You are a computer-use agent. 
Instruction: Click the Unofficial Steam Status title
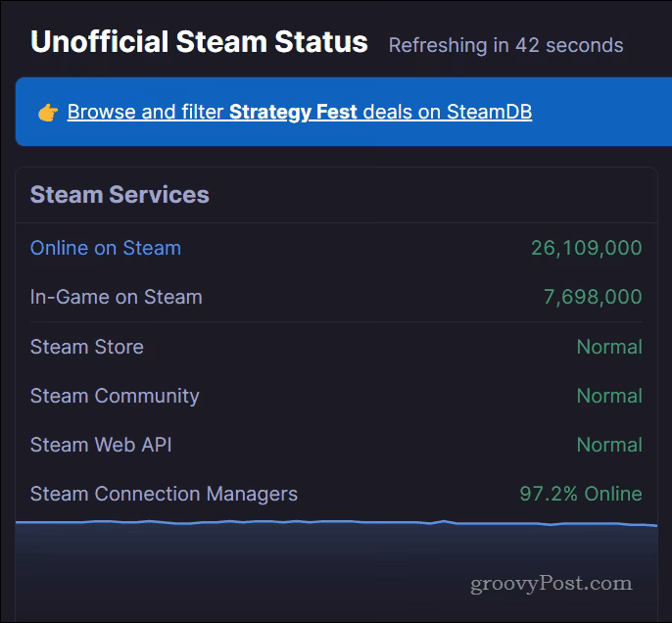[x=199, y=42]
